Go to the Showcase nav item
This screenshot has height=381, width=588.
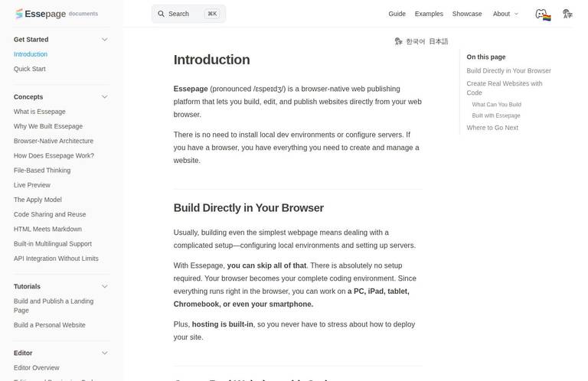[467, 14]
